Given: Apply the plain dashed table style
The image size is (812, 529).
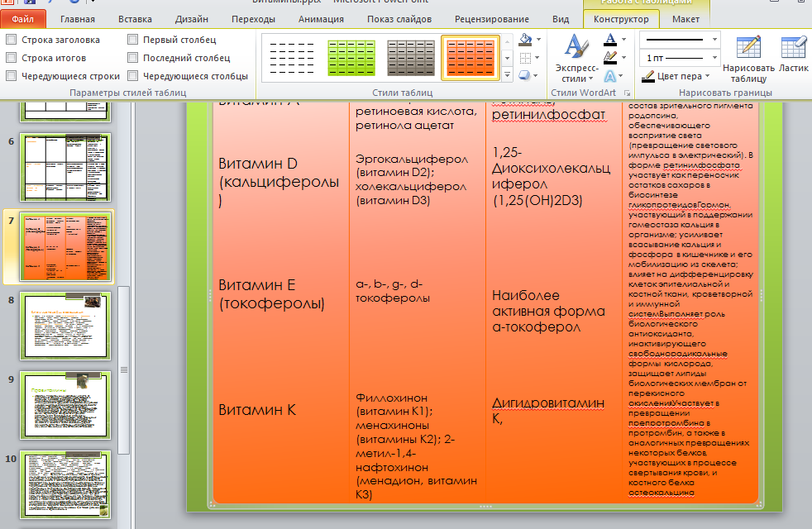Looking at the screenshot, I should tap(292, 58).
